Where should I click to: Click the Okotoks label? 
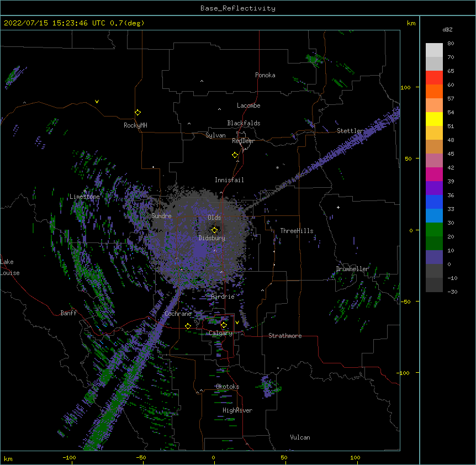[x=228, y=387]
